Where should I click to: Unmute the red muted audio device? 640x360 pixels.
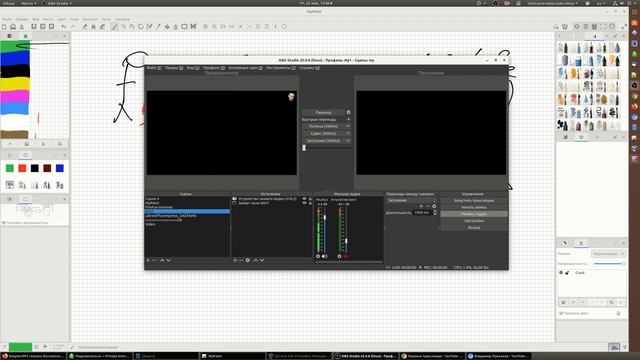coord(346,256)
